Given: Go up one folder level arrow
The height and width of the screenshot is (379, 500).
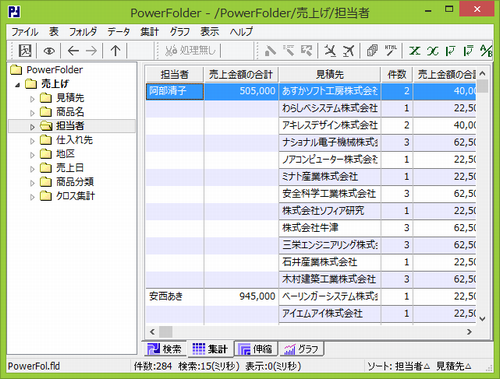Looking at the screenshot, I should (115, 51).
